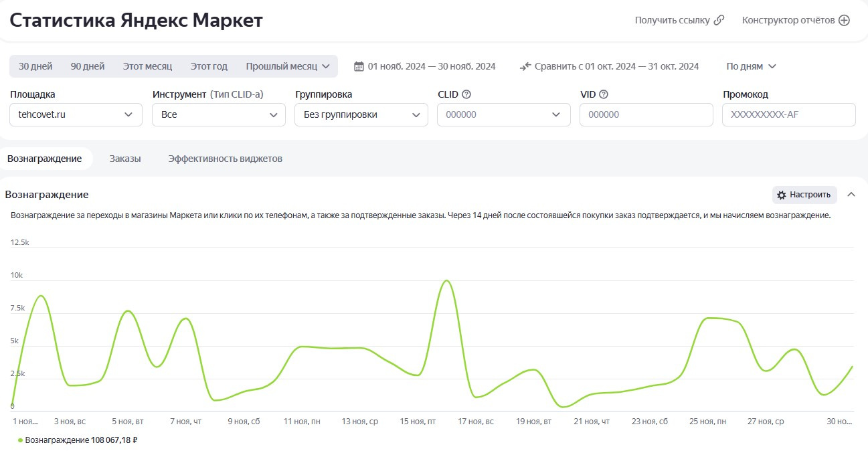Viewport: 868px width, 459px height.
Task: Open the По дням granularity dropdown
Action: [x=752, y=66]
